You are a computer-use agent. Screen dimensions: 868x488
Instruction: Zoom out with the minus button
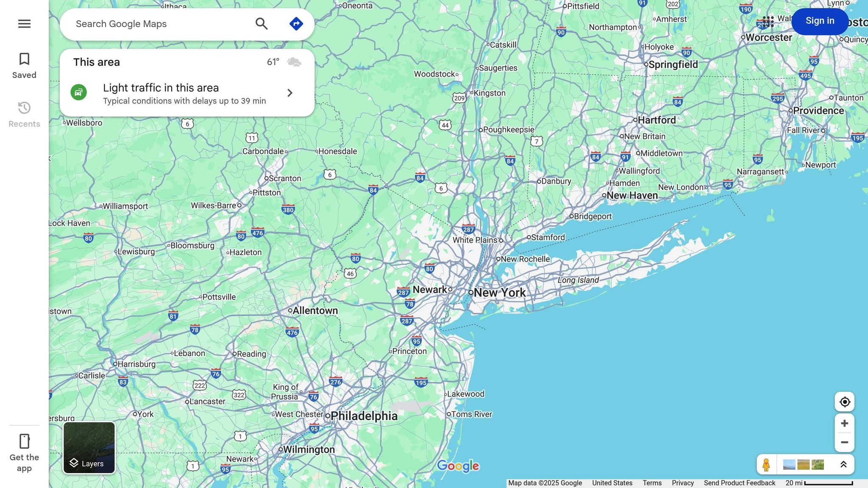pyautogui.click(x=844, y=442)
